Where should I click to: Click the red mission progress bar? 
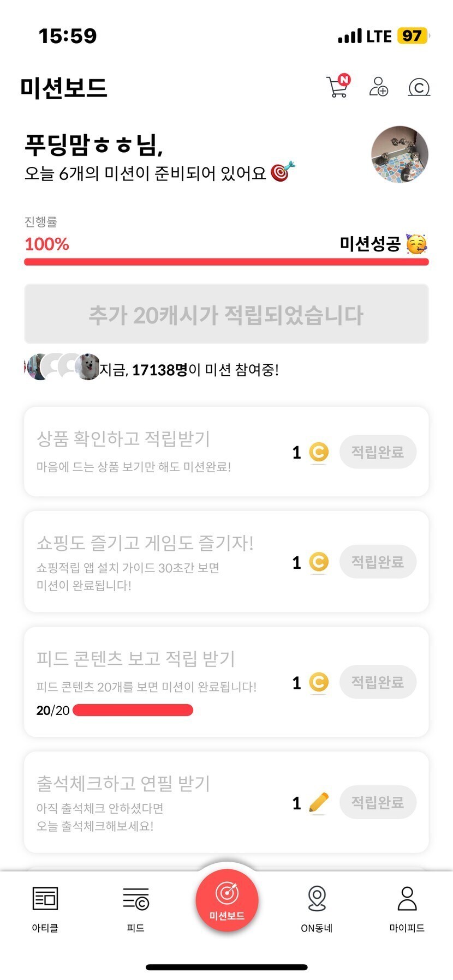pos(226,262)
